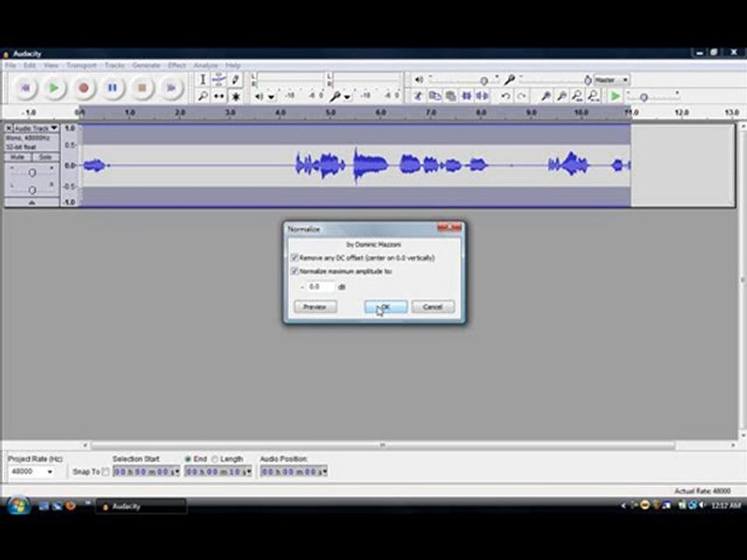The image size is (747, 560).
Task: Click the Skip to Start transport button
Action: pos(26,88)
